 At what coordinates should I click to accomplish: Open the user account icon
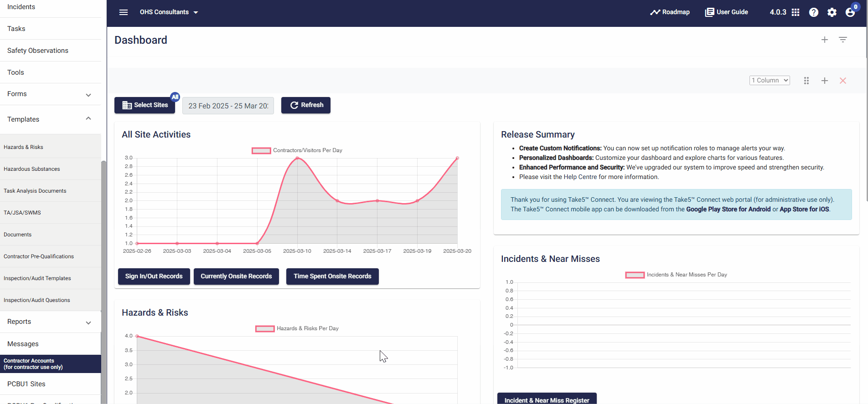point(850,12)
